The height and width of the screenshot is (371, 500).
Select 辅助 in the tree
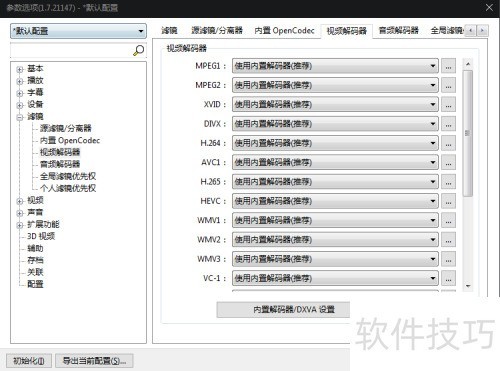(x=35, y=248)
